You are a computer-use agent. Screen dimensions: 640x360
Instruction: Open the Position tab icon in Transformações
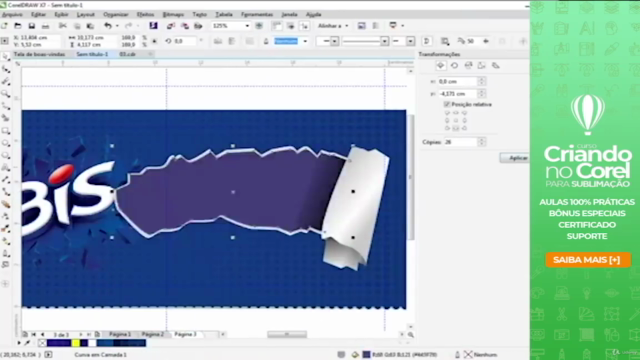click(x=440, y=65)
